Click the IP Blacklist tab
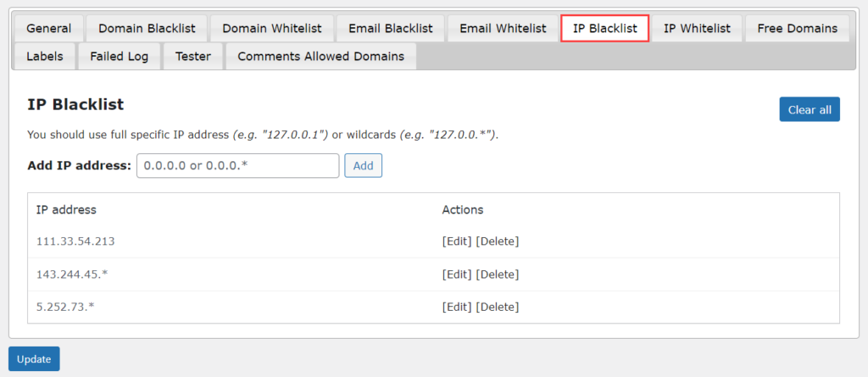This screenshot has height=377, width=868. (604, 28)
